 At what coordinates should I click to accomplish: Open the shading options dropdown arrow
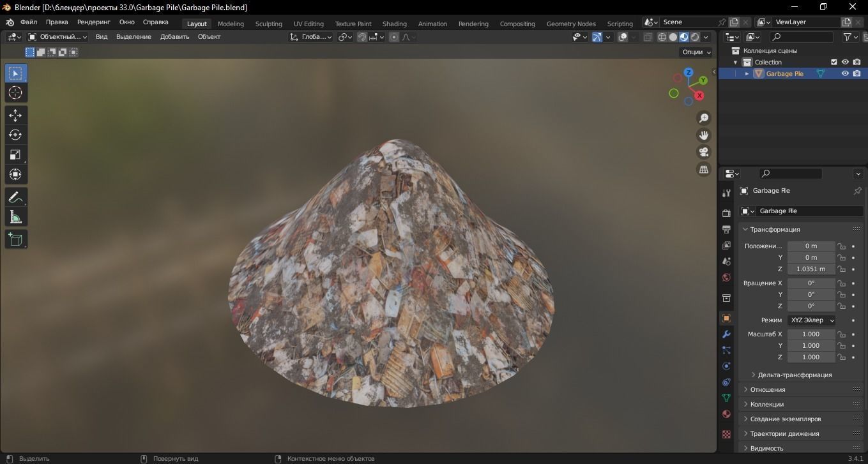tap(706, 37)
